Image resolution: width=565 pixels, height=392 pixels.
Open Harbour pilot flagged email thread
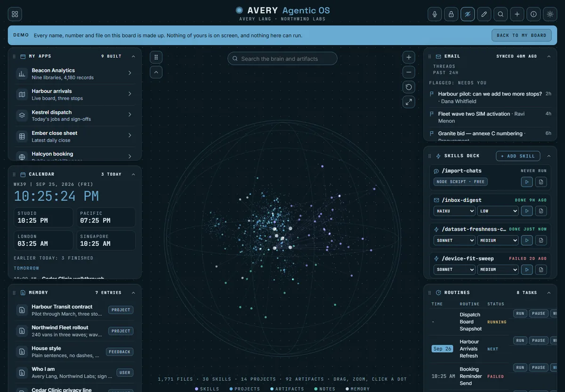[490, 97]
